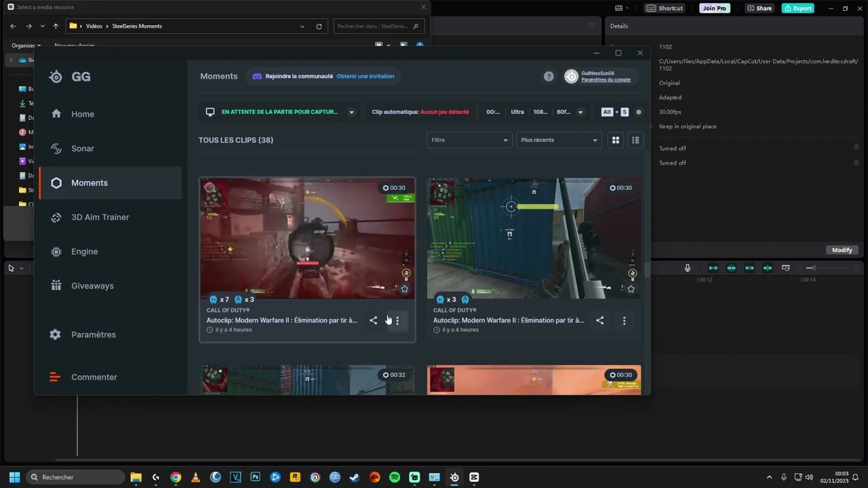This screenshot has width=868, height=488.
Task: Open the first clip thumbnail with x7 kills
Action: [307, 238]
